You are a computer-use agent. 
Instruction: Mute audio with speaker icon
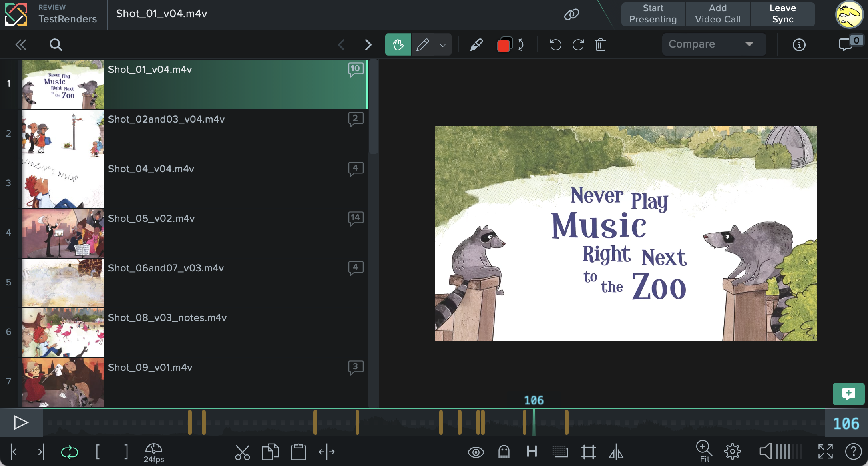(766, 452)
